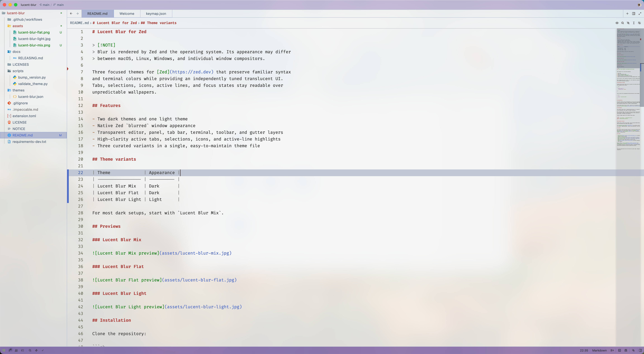
Task: Switch to the keymap.json tab
Action: (x=156, y=14)
